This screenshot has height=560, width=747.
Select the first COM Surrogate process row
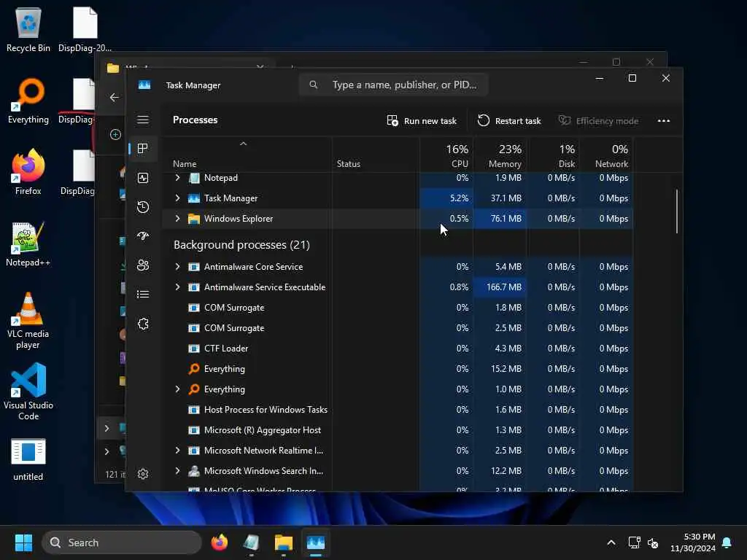(398, 308)
